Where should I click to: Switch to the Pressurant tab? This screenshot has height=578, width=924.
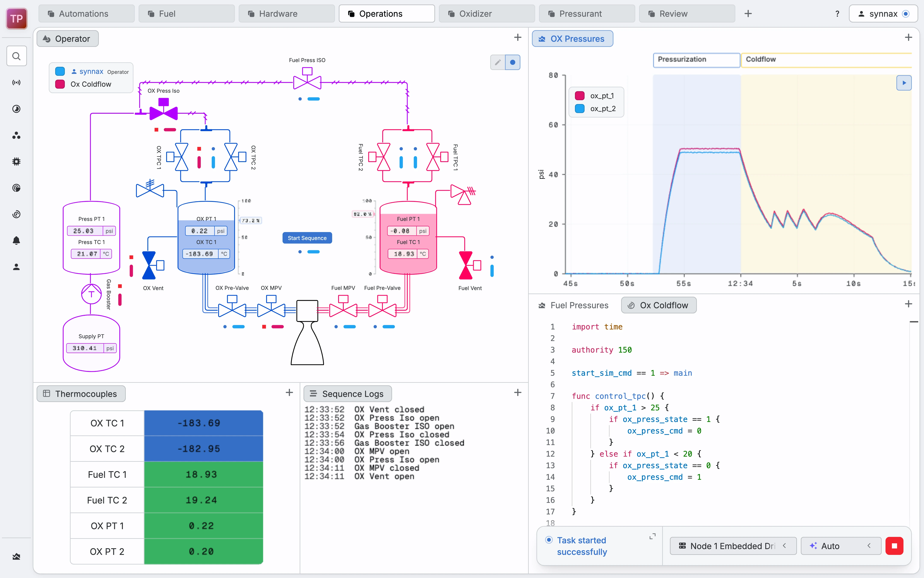[x=587, y=14]
